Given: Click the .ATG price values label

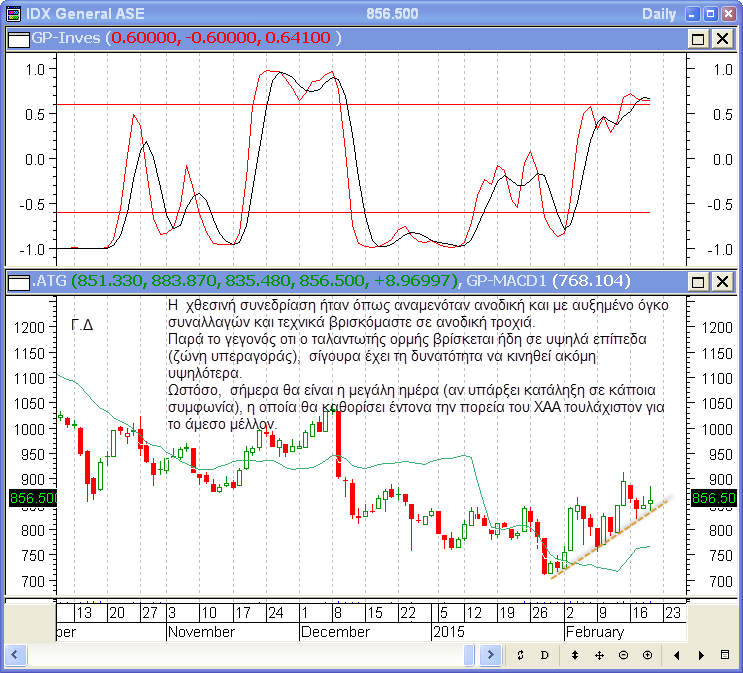Looking at the screenshot, I should click(x=246, y=281).
